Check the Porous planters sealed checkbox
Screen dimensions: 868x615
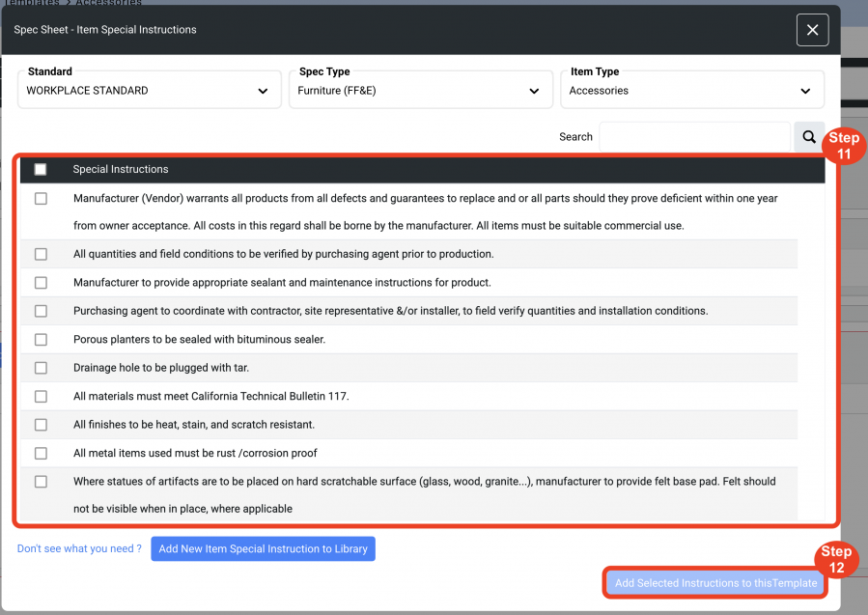41,339
